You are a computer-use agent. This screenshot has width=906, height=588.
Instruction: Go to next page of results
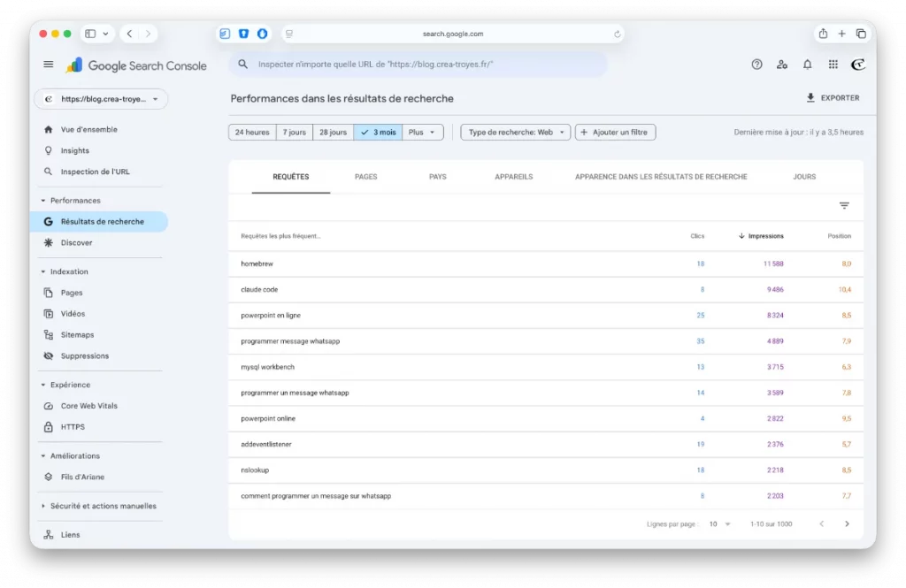click(847, 524)
